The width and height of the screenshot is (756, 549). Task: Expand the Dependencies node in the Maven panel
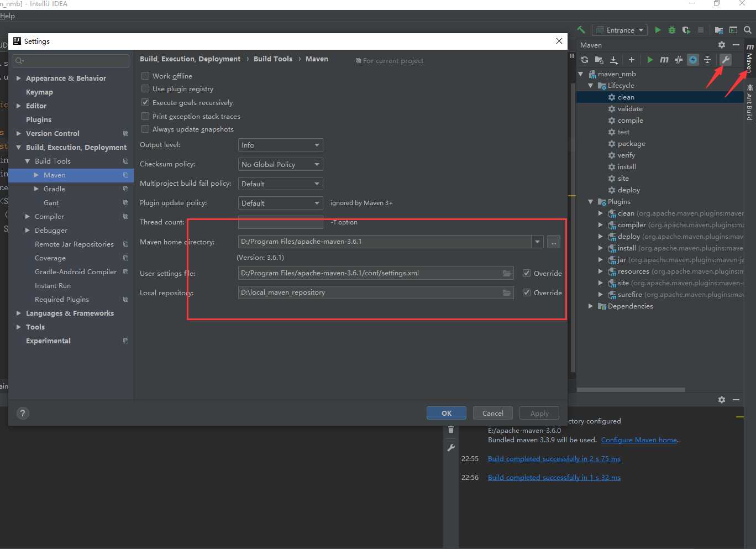(x=591, y=306)
